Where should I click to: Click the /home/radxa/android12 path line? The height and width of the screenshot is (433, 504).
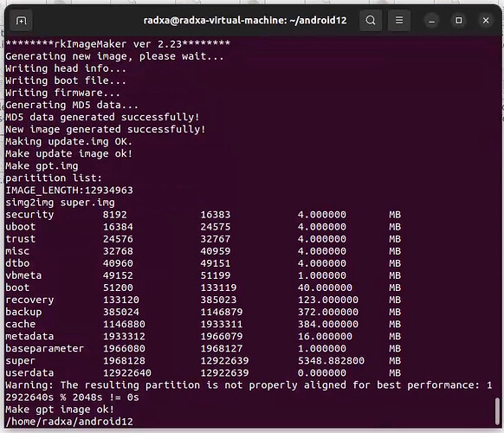pyautogui.click(x=69, y=422)
